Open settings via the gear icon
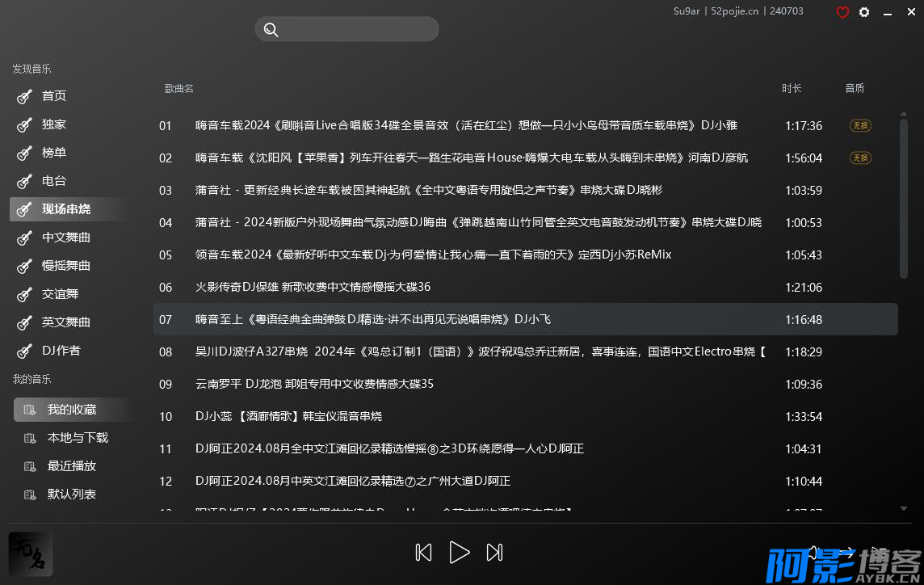The image size is (924, 585). [x=864, y=12]
